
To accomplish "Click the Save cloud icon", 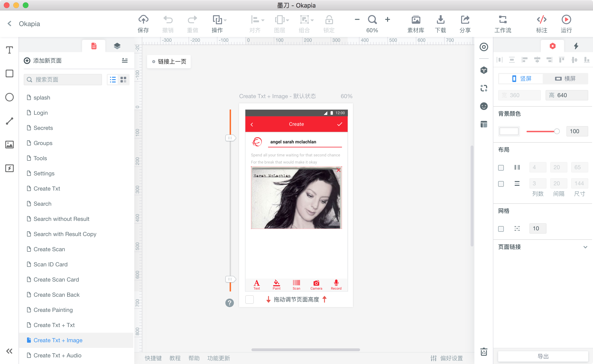I will click(143, 19).
